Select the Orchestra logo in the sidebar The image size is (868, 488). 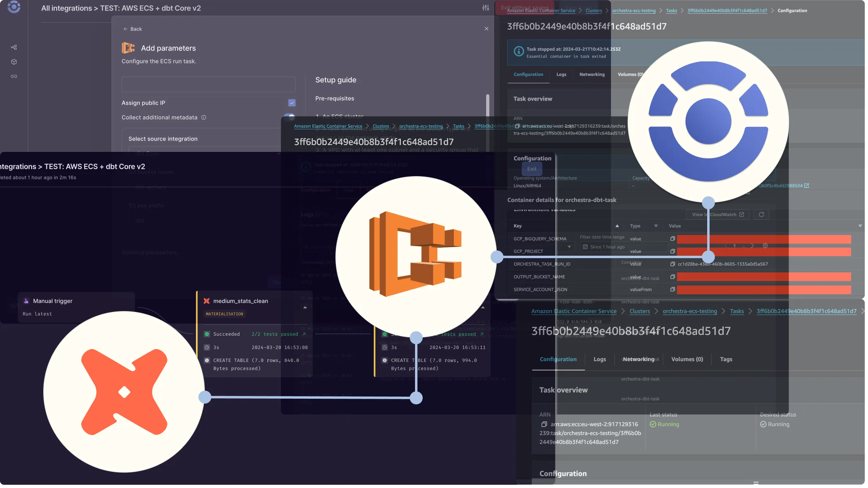click(14, 6)
